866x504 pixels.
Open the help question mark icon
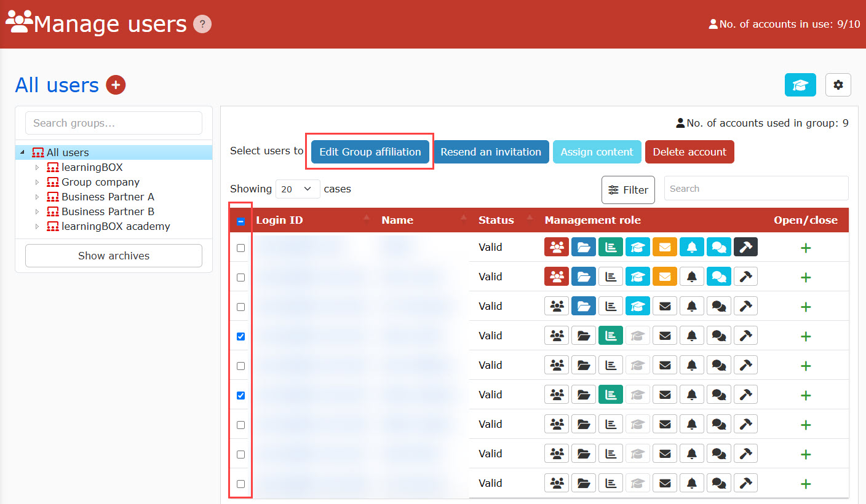coord(202,24)
